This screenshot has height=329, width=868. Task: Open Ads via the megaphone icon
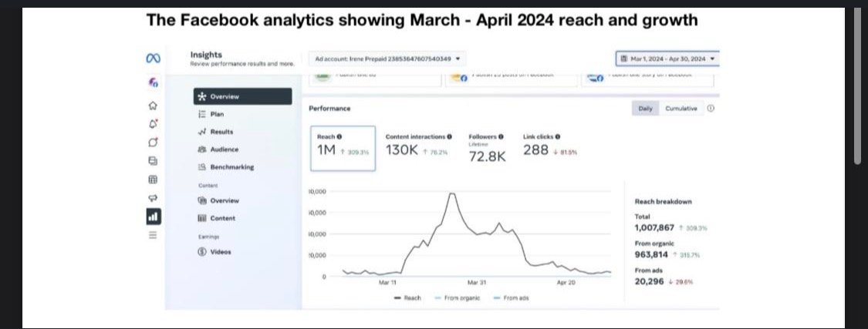154,198
